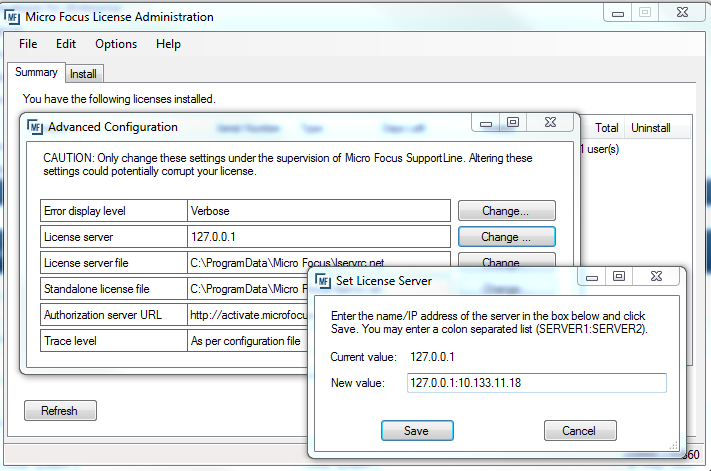Open the Help menu
The image size is (711, 471).
(x=168, y=44)
